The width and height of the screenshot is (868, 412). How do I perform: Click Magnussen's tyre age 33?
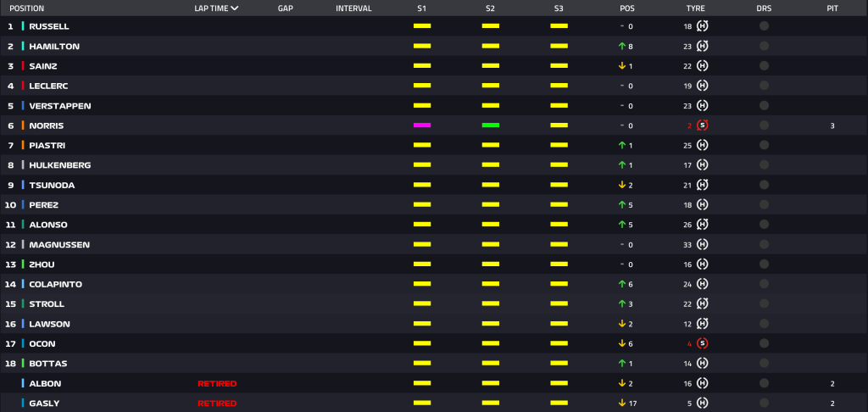pos(687,245)
